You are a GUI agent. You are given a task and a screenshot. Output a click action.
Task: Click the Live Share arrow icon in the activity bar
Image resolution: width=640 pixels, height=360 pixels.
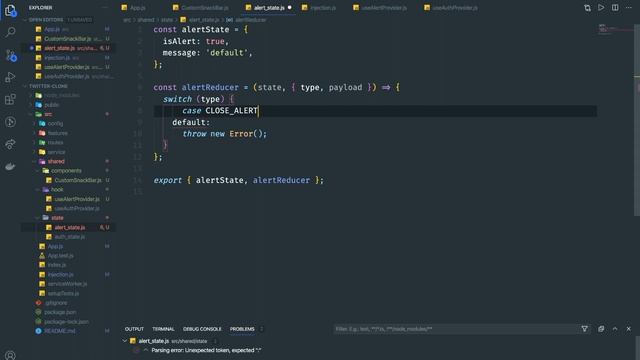click(x=10, y=144)
